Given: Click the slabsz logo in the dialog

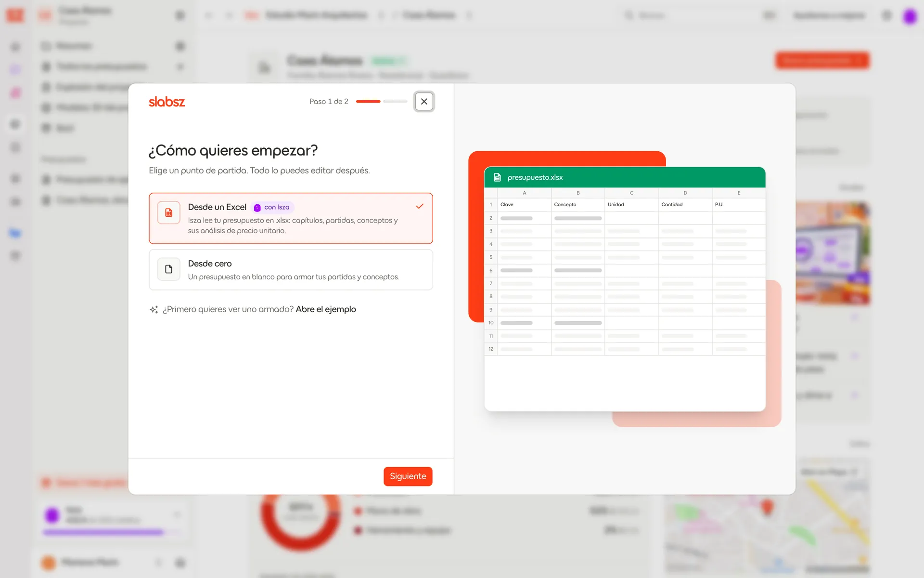Looking at the screenshot, I should (167, 102).
